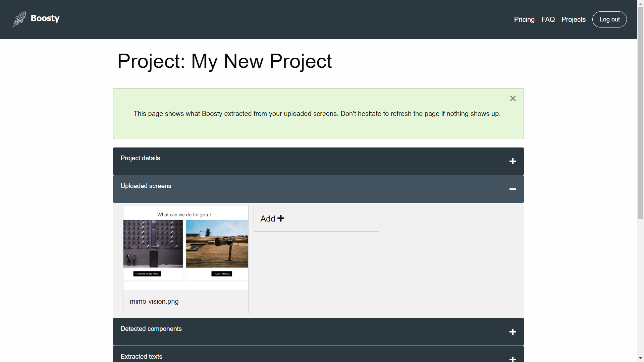Click the Boosty rocket logo icon
Image resolution: width=644 pixels, height=362 pixels.
click(x=19, y=19)
